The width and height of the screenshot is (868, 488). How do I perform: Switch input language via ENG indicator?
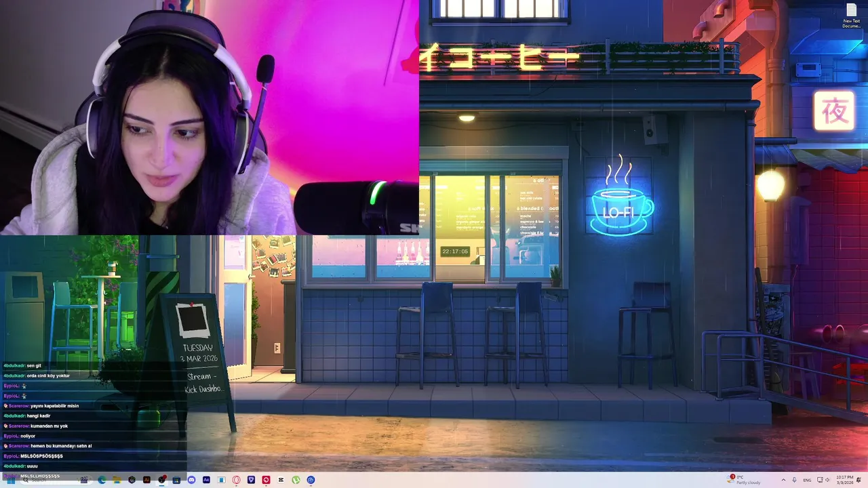[807, 480]
